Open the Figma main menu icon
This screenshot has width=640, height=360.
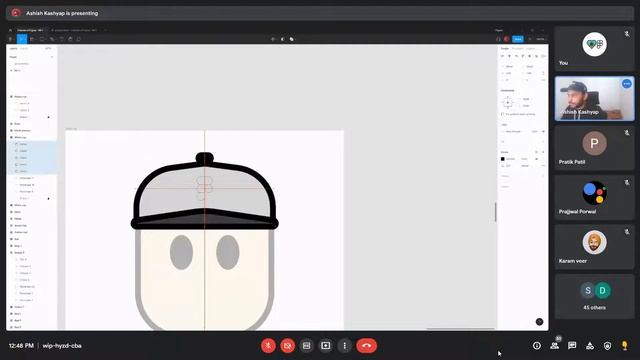pos(11,39)
